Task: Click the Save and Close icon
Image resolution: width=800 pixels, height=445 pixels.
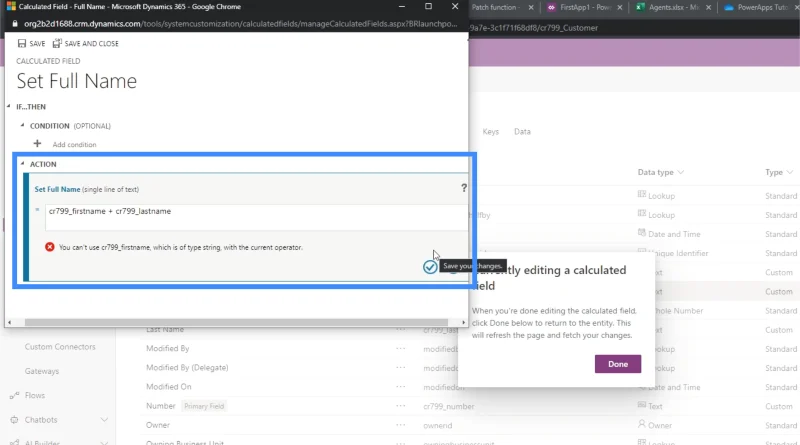Action: click(x=57, y=43)
